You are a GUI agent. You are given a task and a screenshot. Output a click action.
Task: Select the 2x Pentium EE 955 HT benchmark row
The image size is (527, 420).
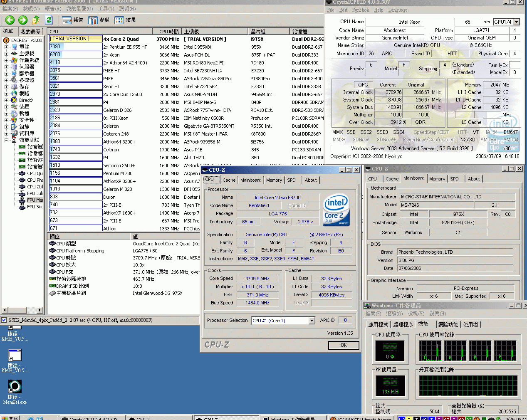coord(187,47)
